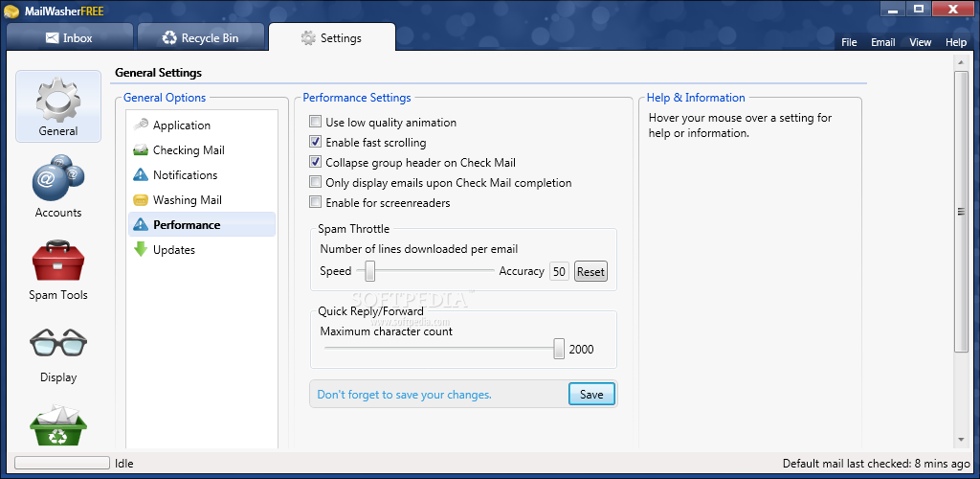Select Application in General Options
The width and height of the screenshot is (980, 479).
(x=202, y=125)
